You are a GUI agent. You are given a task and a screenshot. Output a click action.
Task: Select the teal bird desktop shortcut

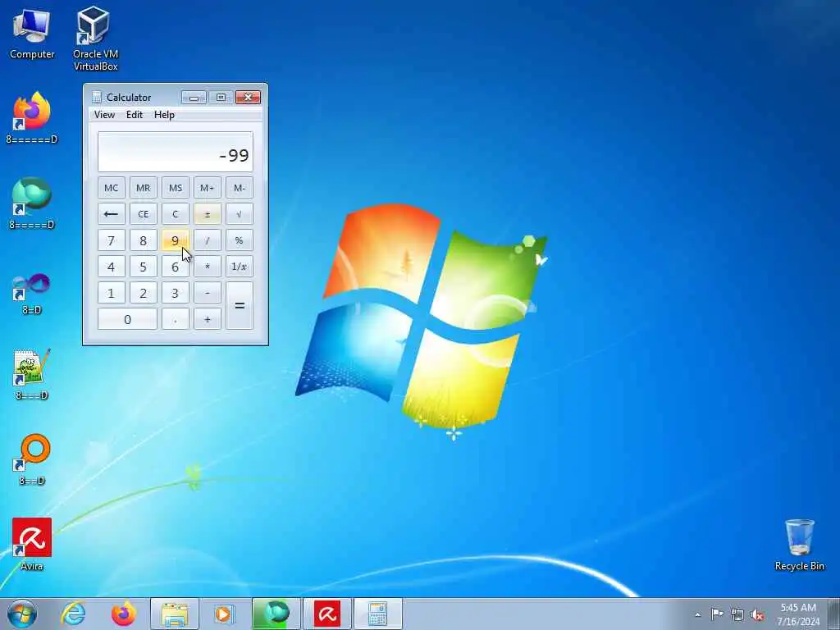tap(32, 203)
